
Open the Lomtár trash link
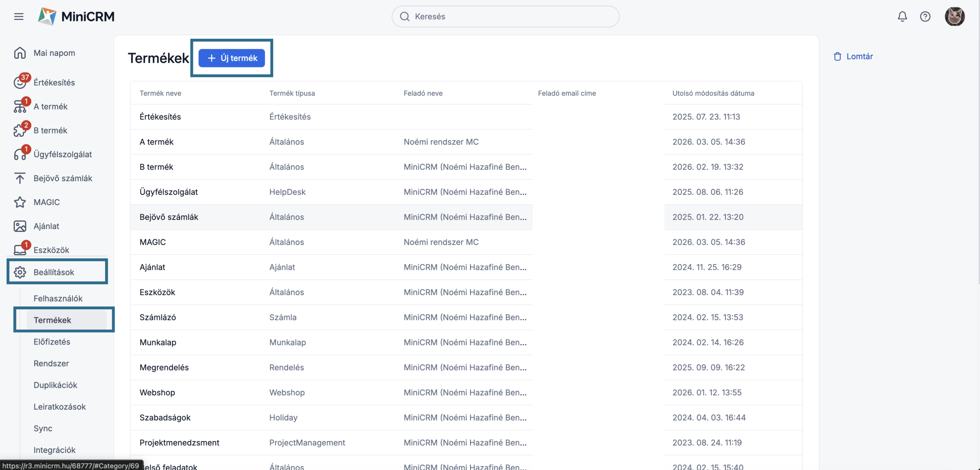[x=854, y=57]
